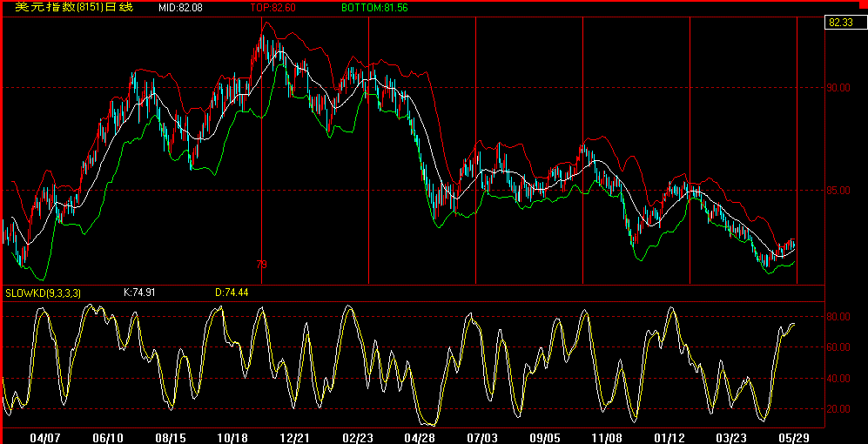Select the 04/07 date label
868x444 pixels.
45,437
